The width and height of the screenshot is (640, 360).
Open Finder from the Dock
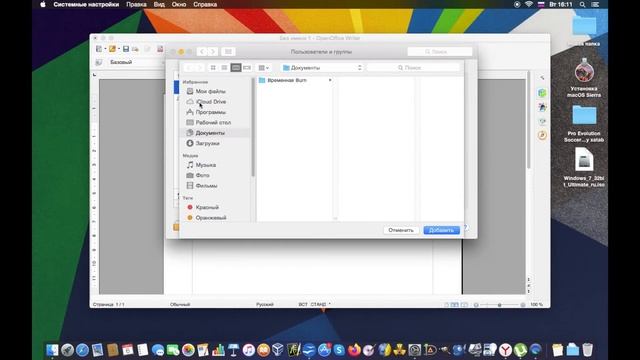click(52, 350)
